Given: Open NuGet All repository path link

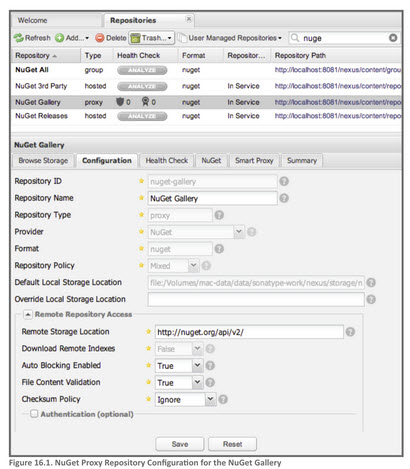Looking at the screenshot, I should 338,70.
